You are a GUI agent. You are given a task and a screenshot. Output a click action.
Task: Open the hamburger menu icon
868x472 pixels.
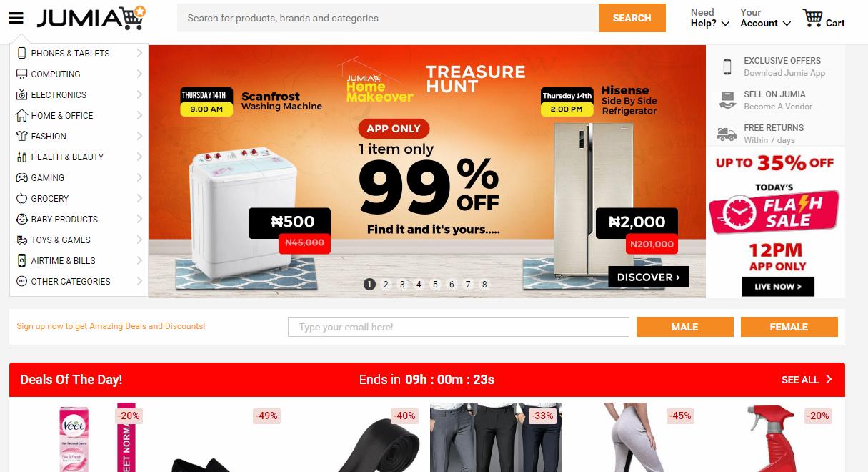pyautogui.click(x=16, y=19)
